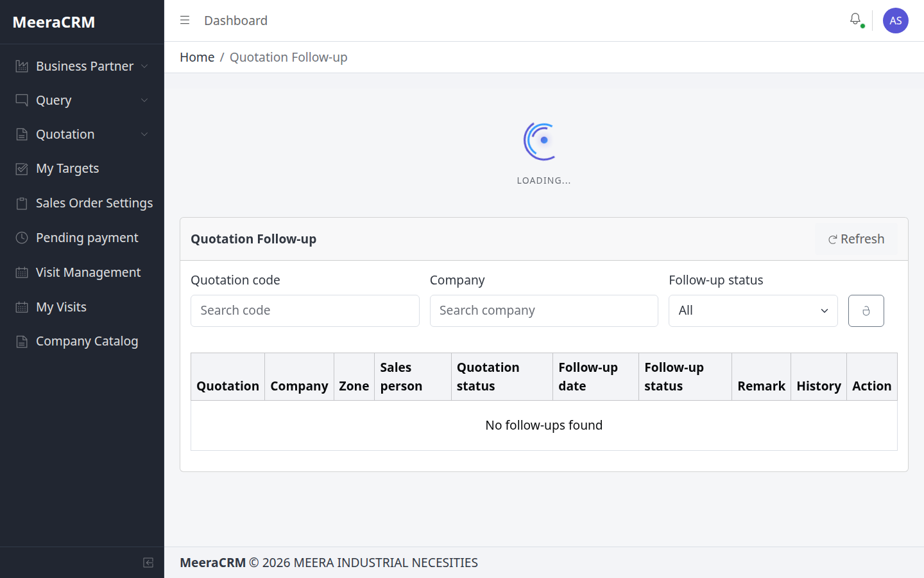Click the reset filter icon button
Image resolution: width=924 pixels, height=578 pixels.
[x=866, y=311]
